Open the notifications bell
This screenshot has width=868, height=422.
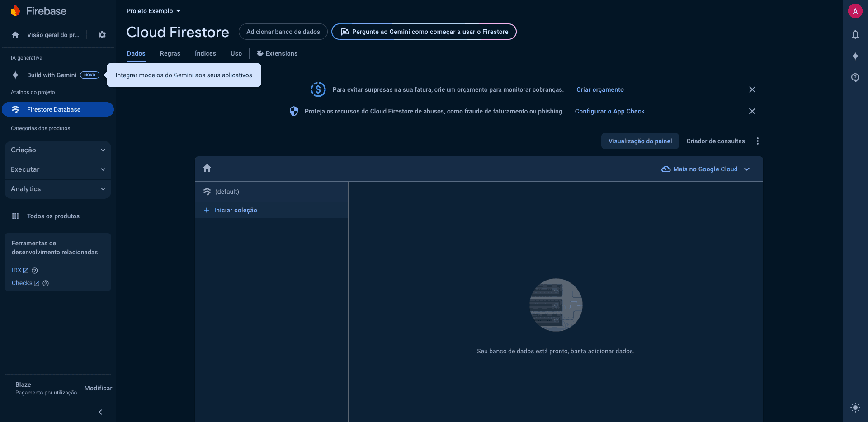(855, 34)
